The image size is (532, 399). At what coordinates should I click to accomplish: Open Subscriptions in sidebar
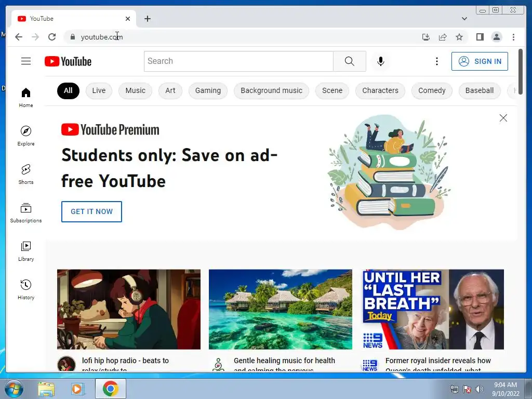coord(26,212)
